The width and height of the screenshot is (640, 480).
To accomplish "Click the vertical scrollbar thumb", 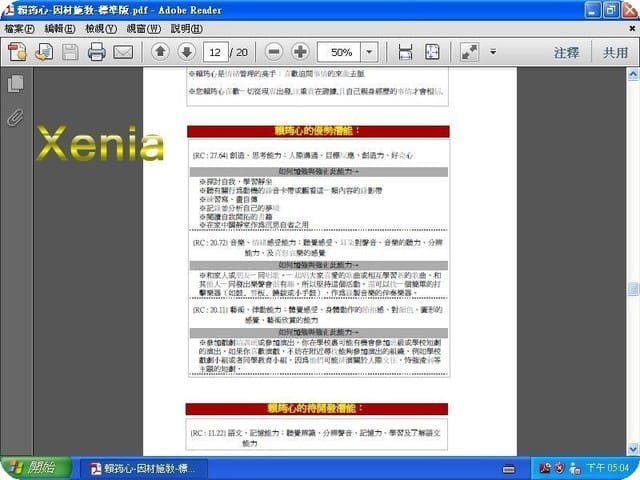I will click(633, 289).
